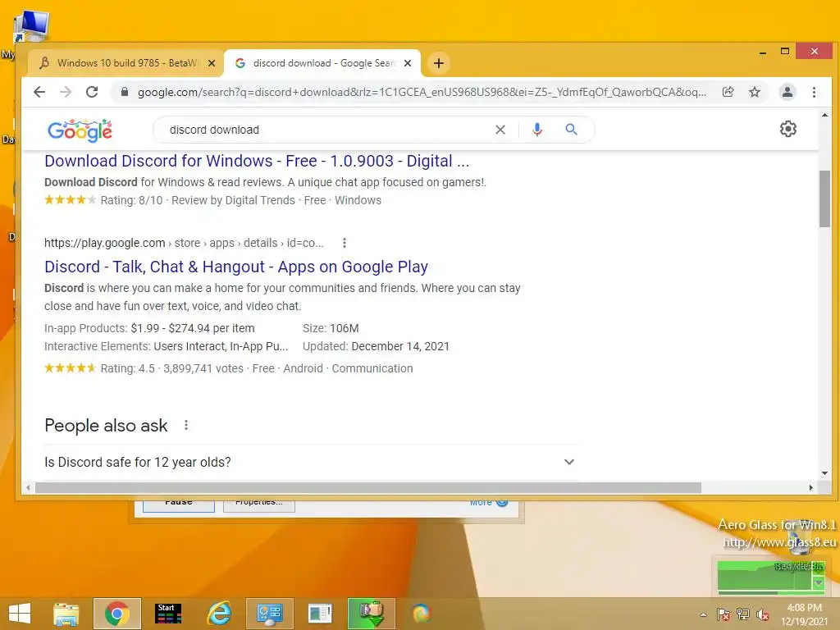Bookmark this page with the star icon
The height and width of the screenshot is (630, 840).
tap(755, 92)
